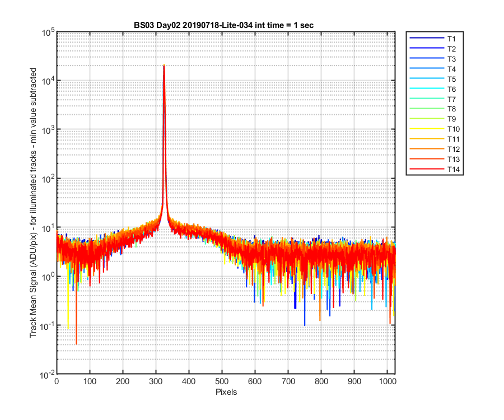Click the y-axis tick label 10^0
The height and width of the screenshot is (420, 504).
tap(48, 277)
